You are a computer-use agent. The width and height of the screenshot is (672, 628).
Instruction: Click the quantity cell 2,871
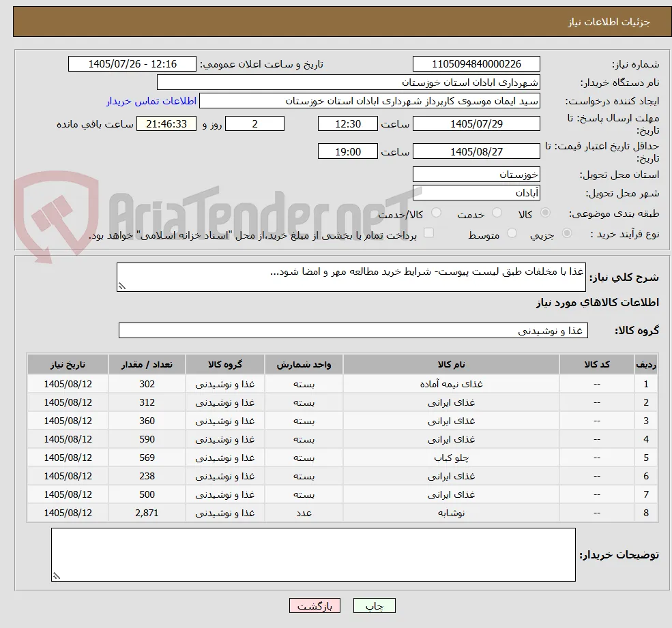[x=147, y=513]
